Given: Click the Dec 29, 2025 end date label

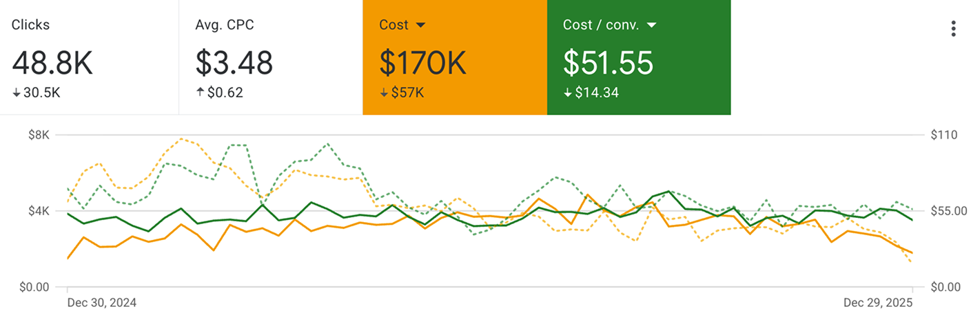Looking at the screenshot, I should tap(878, 303).
